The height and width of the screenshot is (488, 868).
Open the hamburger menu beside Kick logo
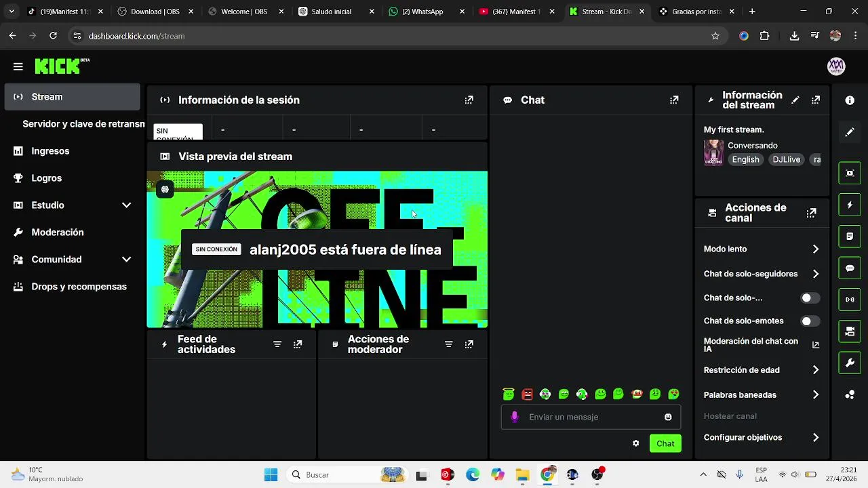(x=18, y=66)
